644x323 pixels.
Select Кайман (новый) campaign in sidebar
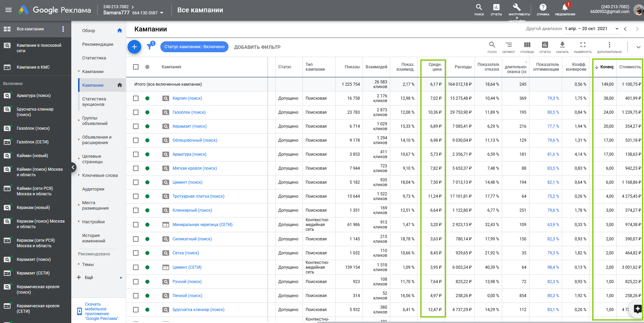pos(32,156)
